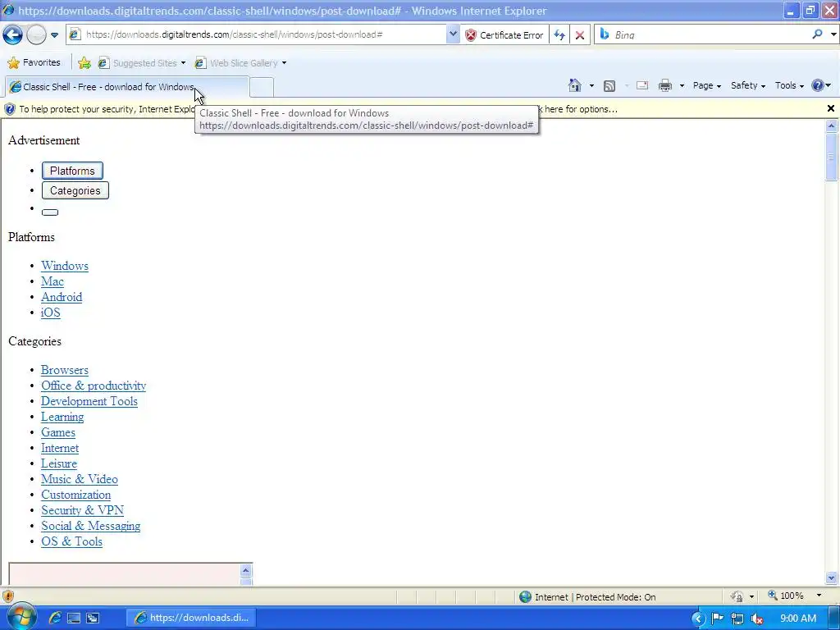Click the Switch between windows icon
Screen dimensions: 840x630
(92, 619)
